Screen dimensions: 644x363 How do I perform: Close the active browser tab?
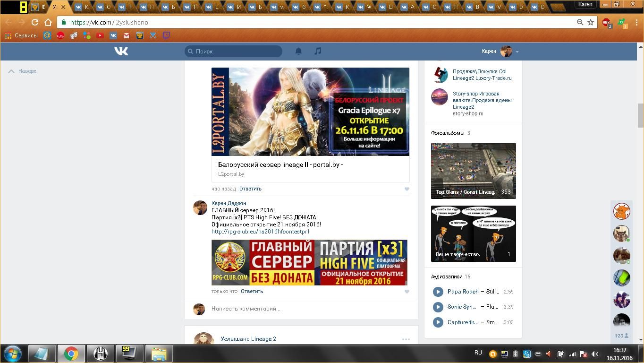pyautogui.click(x=63, y=7)
